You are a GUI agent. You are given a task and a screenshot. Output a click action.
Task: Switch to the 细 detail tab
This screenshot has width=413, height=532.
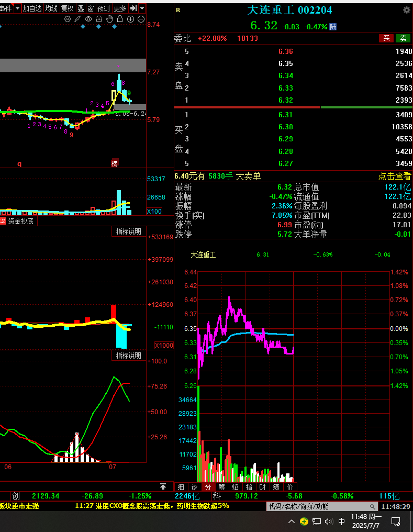(x=181, y=487)
